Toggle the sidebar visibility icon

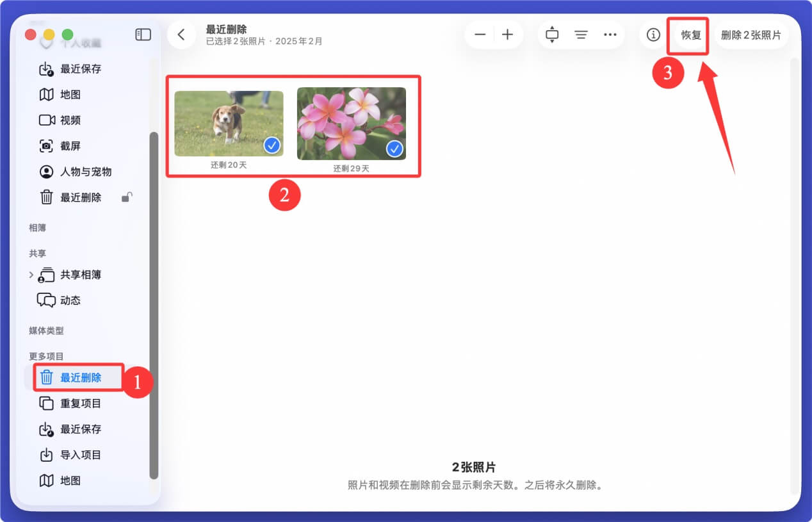(143, 35)
